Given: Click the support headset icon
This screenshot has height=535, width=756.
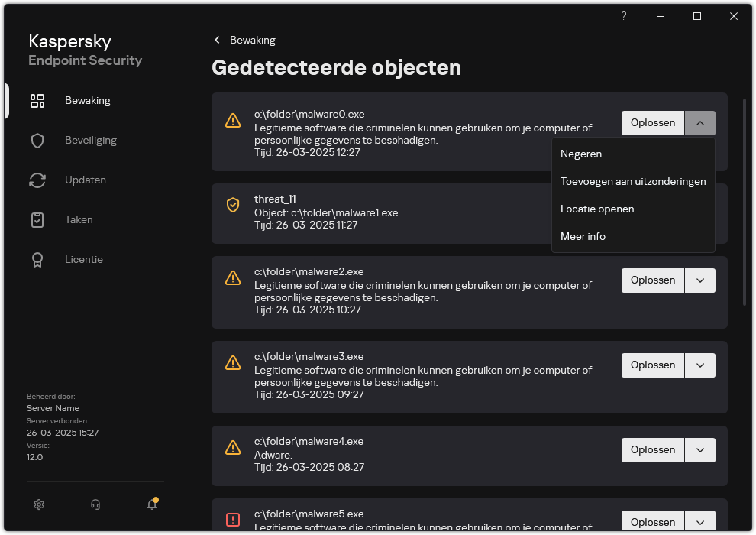Looking at the screenshot, I should (x=95, y=504).
